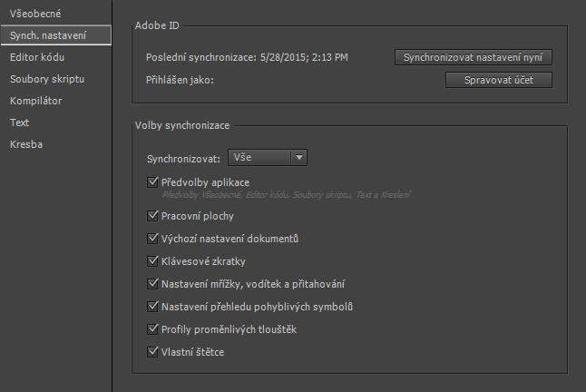Uncheck Klávesové zkratky checkbox
The height and width of the screenshot is (392, 586).
(152, 262)
